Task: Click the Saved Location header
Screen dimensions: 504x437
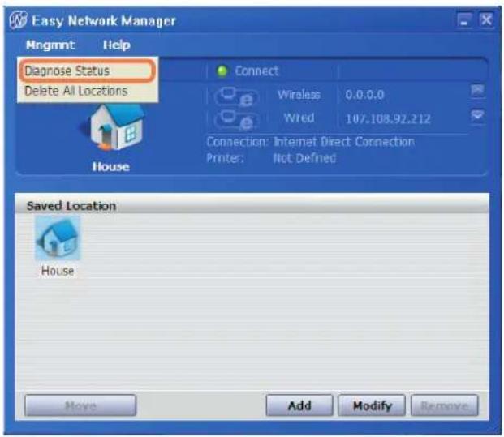Action: click(x=71, y=206)
